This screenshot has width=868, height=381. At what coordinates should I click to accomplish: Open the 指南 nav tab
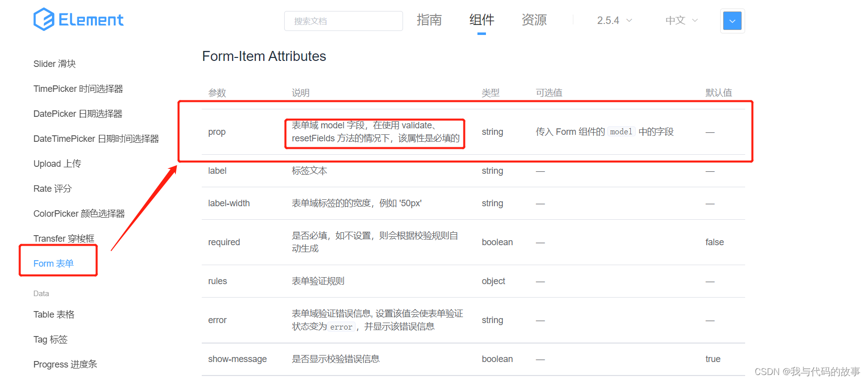coord(430,20)
